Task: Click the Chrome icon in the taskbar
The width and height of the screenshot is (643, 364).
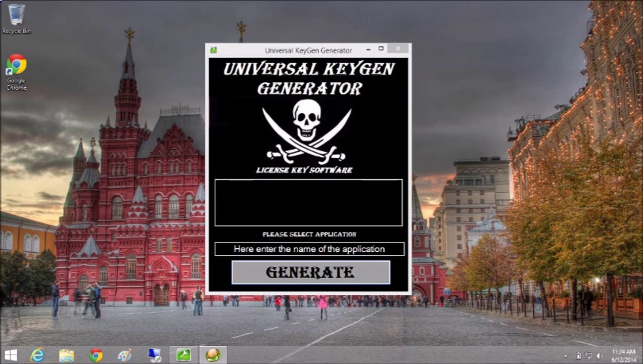Action: pos(96,355)
